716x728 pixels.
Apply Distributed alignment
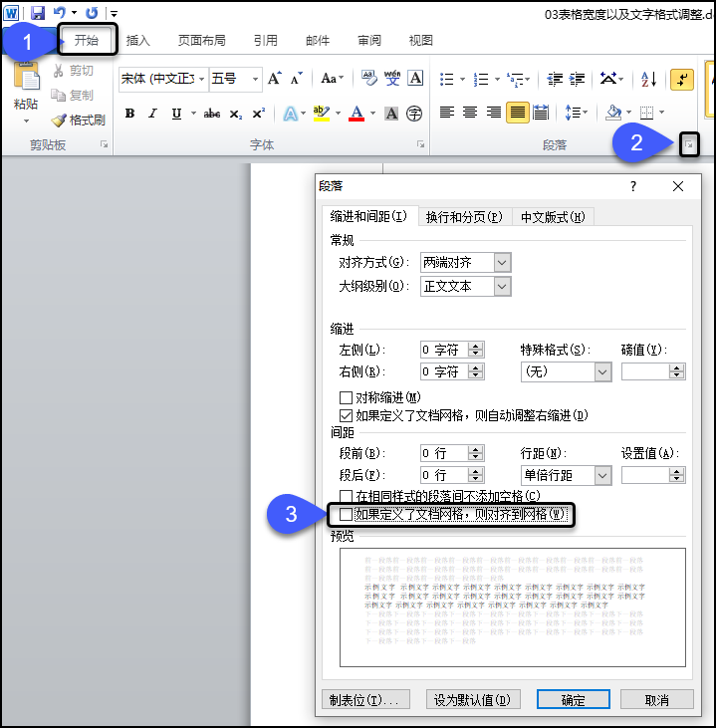point(541,113)
